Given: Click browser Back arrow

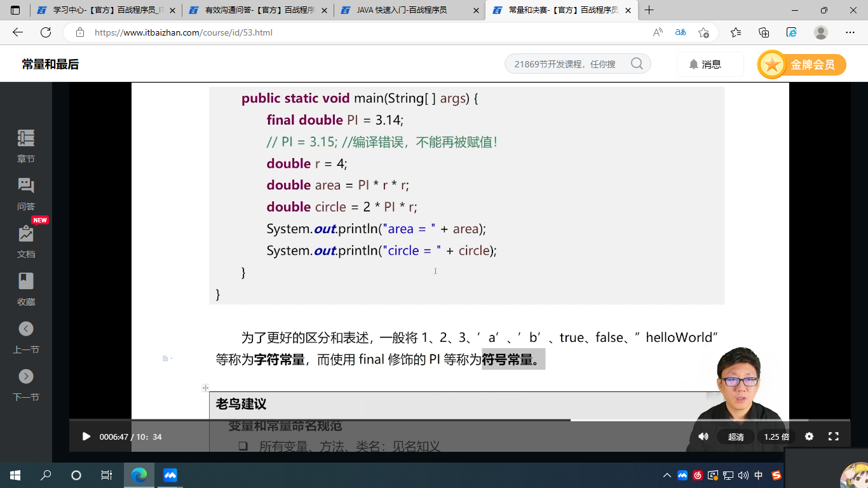Looking at the screenshot, I should tap(18, 32).
